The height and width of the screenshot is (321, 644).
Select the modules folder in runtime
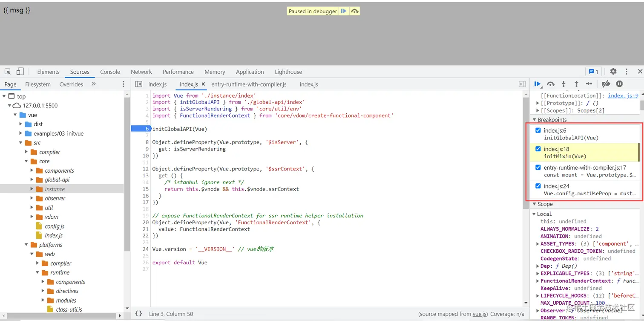click(66, 300)
